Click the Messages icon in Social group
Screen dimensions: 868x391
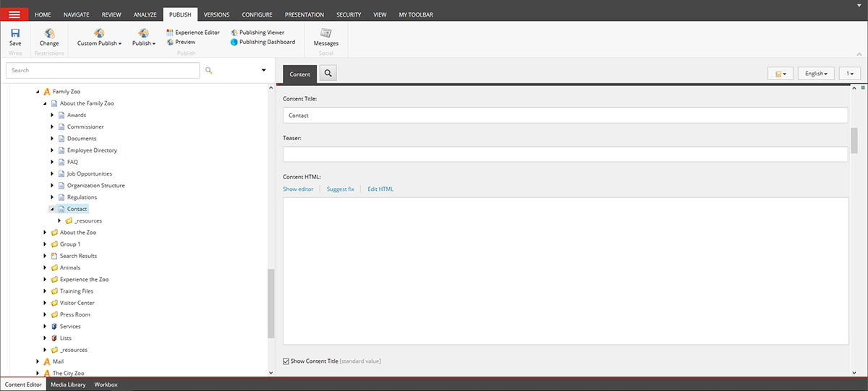(325, 33)
